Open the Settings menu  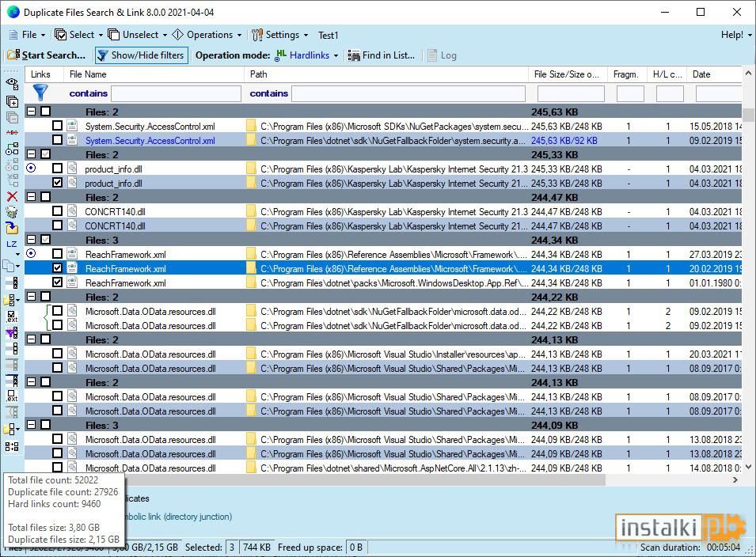click(279, 35)
